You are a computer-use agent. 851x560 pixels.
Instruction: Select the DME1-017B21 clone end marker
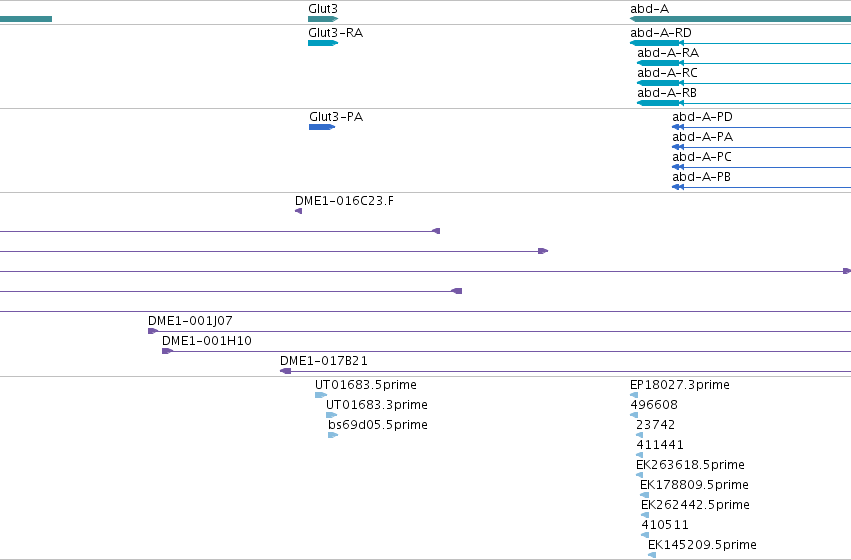click(x=285, y=371)
